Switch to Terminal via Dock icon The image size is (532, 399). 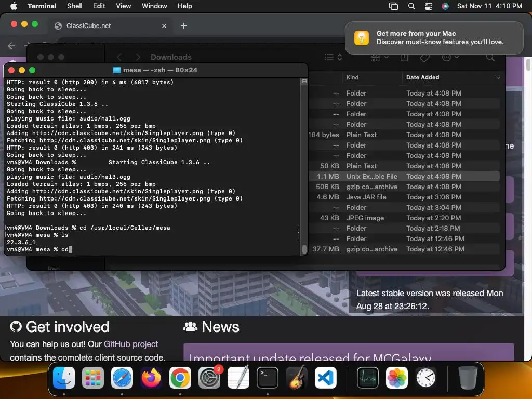[268, 378]
